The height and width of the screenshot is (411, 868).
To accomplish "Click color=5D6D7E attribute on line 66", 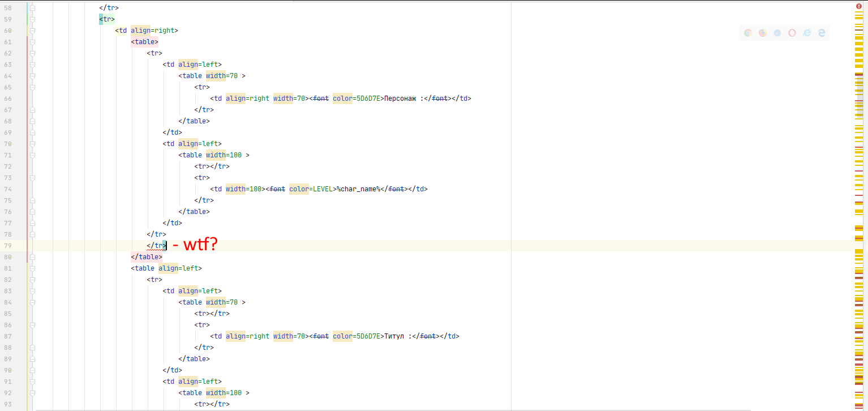I will (356, 99).
